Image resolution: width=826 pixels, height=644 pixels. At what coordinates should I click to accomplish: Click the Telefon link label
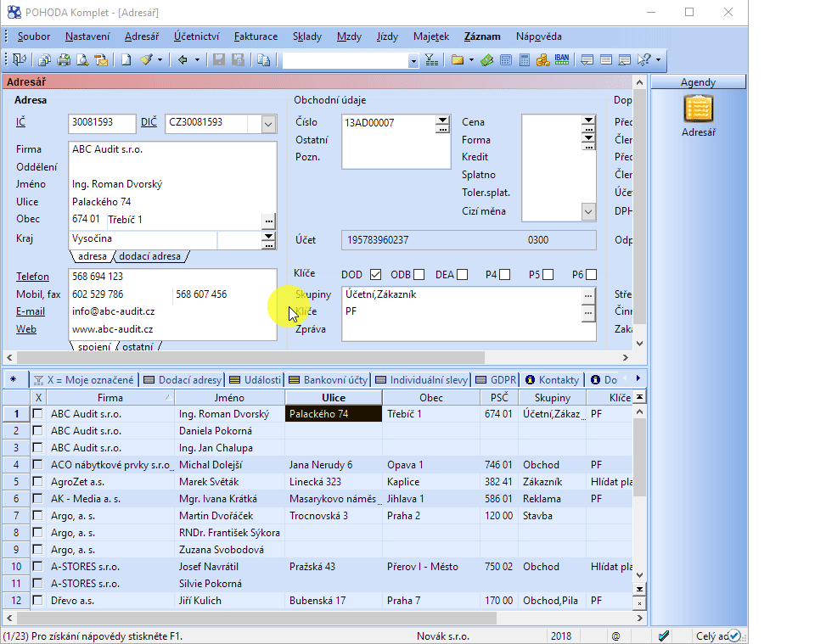point(32,277)
